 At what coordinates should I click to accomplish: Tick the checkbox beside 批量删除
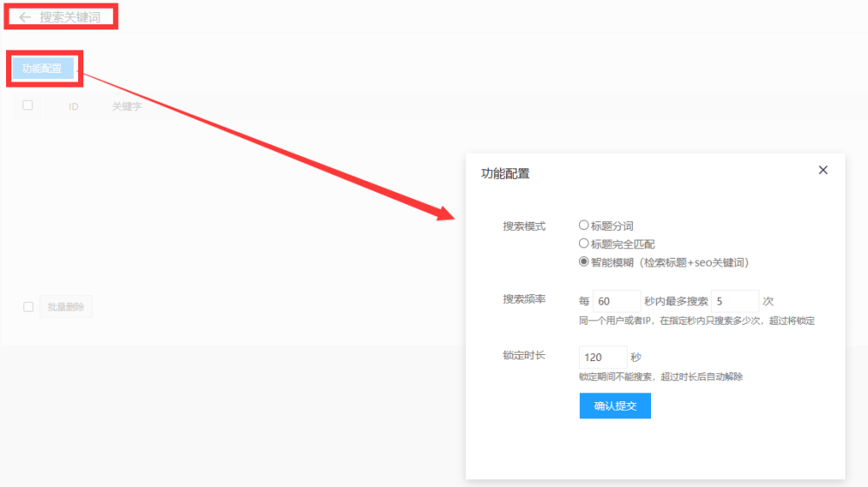[x=29, y=306]
